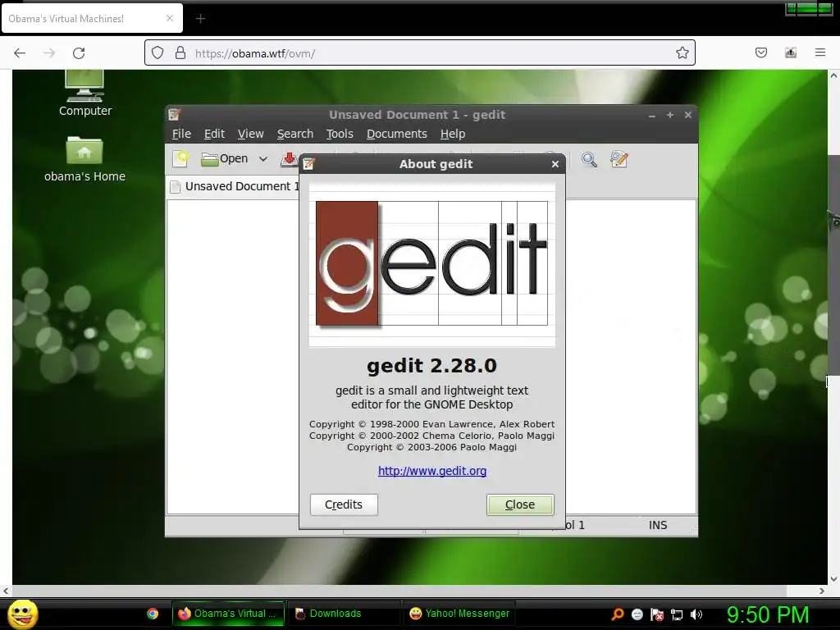Open the Computer desktop icon

[x=84, y=93]
